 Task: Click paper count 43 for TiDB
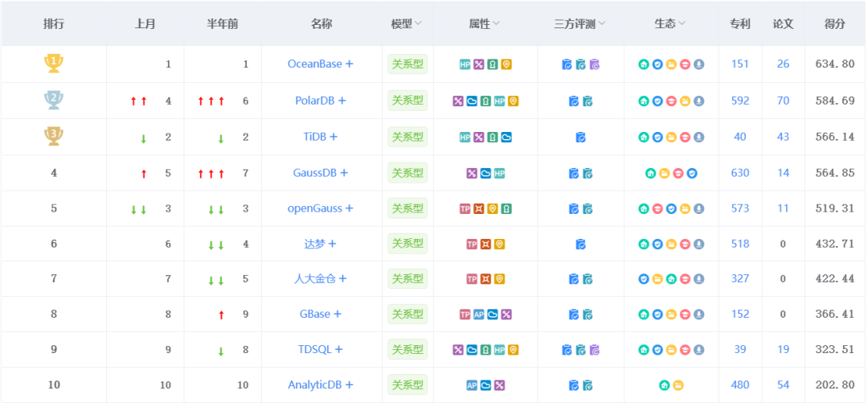783,137
